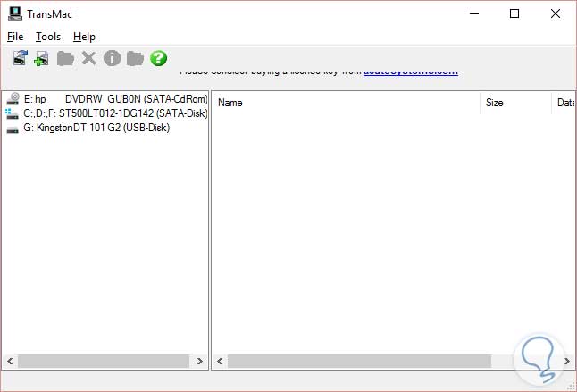The width and height of the screenshot is (577, 392).
Task: Click the Info toolbar icon
Action: (112, 58)
